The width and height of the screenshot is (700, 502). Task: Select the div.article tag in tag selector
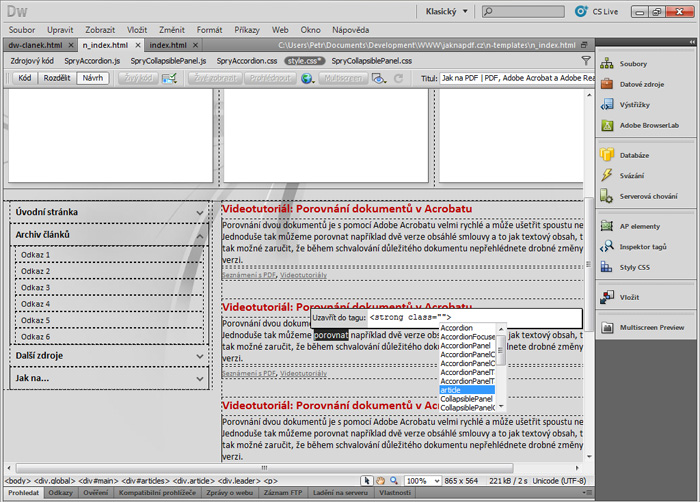coord(194,481)
